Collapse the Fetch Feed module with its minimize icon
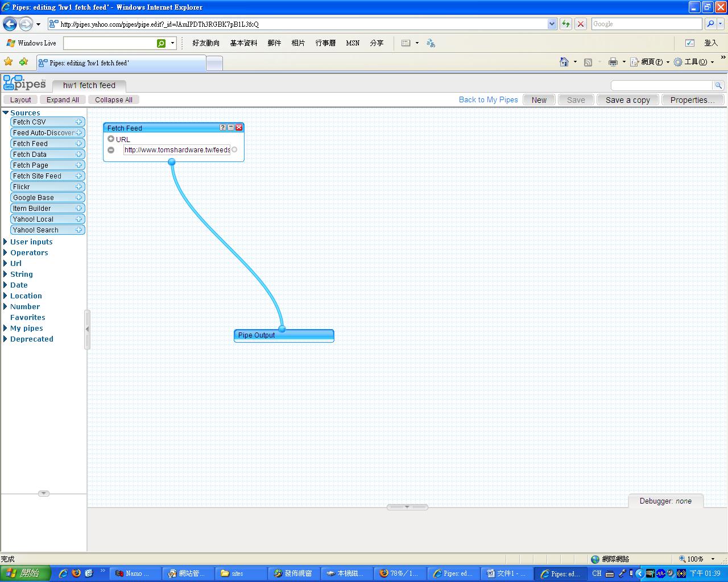 [x=231, y=127]
